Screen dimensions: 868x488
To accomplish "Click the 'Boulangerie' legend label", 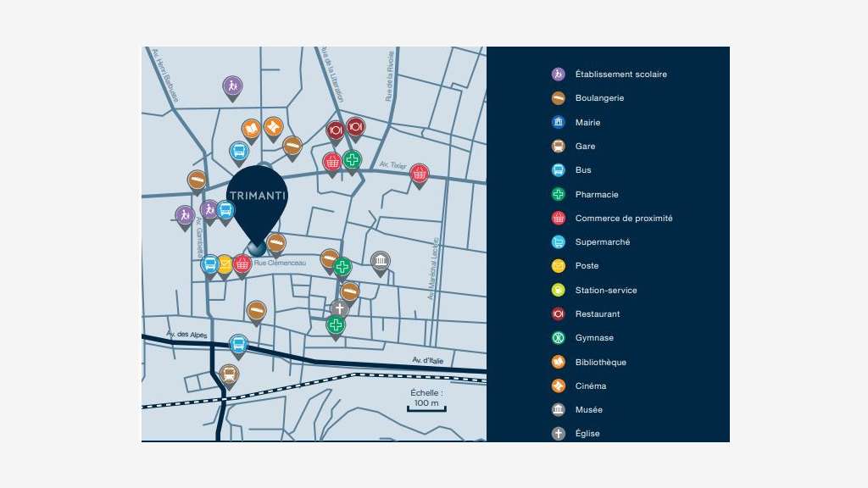I will coord(599,98).
